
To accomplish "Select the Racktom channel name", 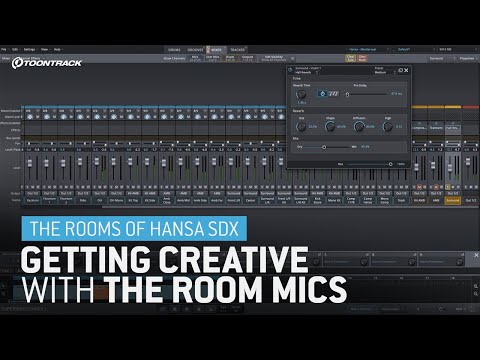I will point(33,200).
